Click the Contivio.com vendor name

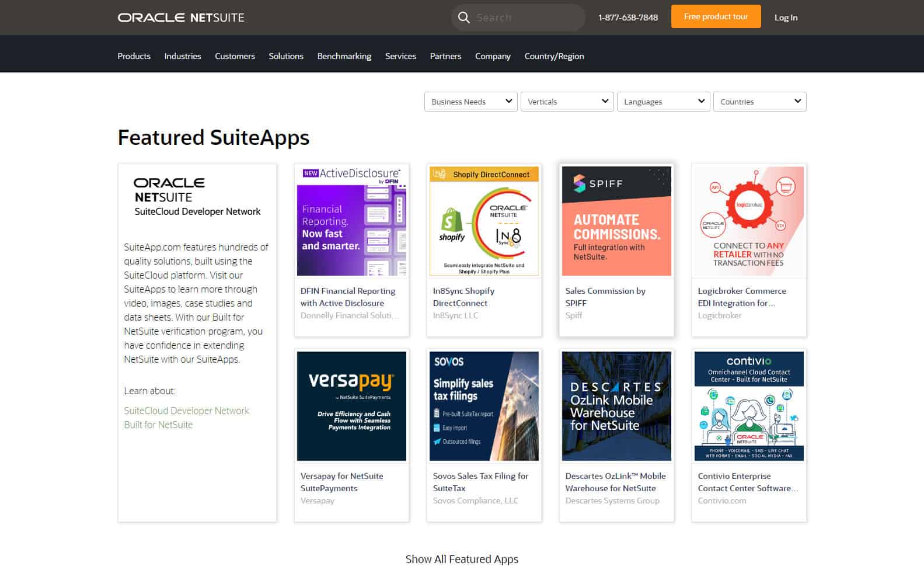point(722,501)
